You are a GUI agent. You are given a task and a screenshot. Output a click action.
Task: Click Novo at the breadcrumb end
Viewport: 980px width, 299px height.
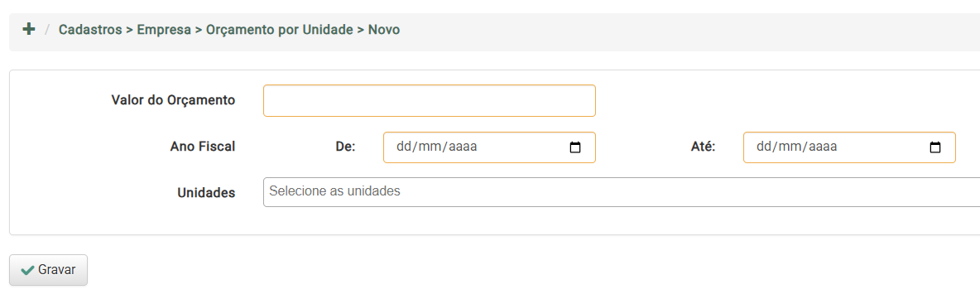(384, 29)
